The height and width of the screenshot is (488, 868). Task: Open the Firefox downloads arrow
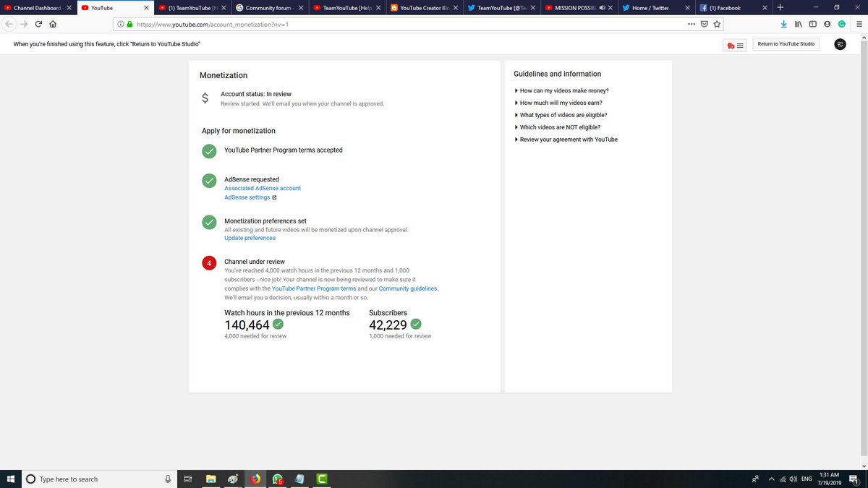tap(784, 23)
